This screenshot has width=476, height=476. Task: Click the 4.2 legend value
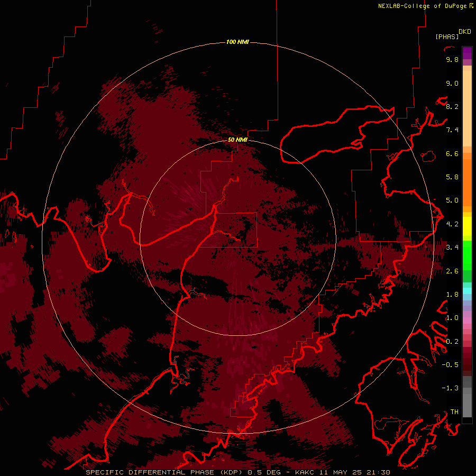click(x=452, y=224)
